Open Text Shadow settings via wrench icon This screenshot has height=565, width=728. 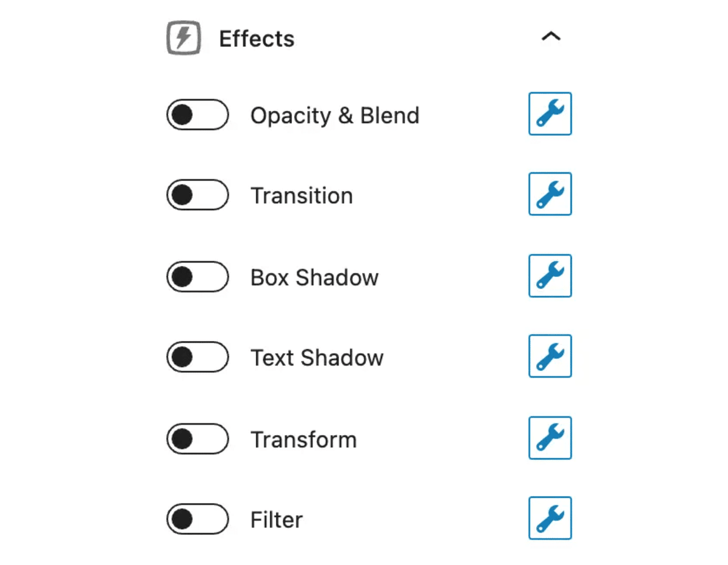point(550,357)
